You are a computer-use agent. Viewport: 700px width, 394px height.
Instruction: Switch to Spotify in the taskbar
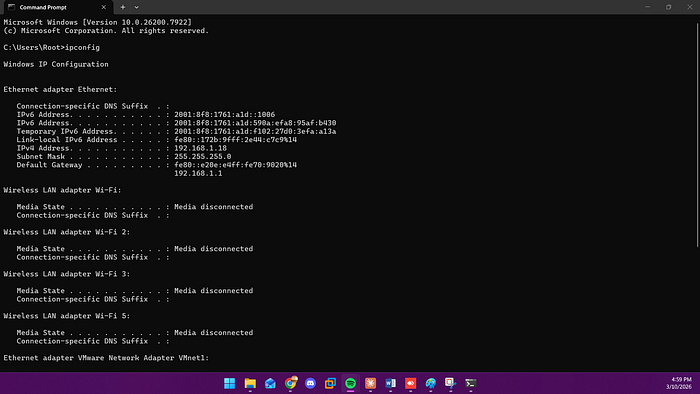[350, 383]
